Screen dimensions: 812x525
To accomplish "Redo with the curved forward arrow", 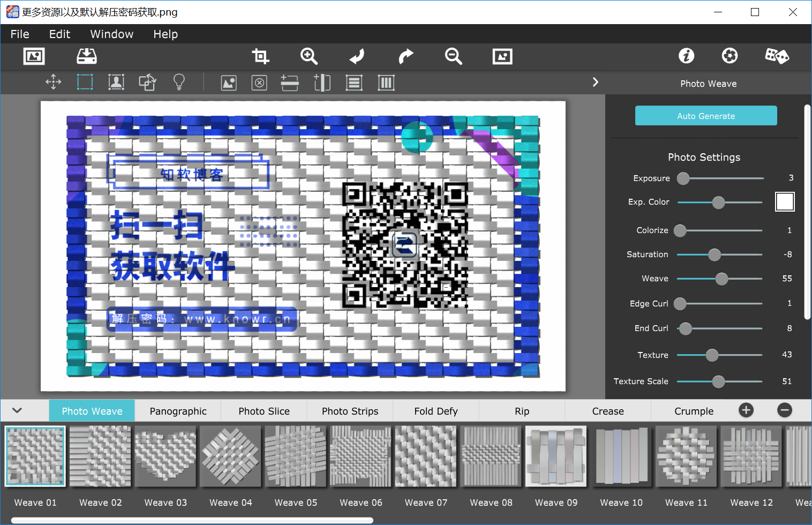I will click(x=406, y=56).
